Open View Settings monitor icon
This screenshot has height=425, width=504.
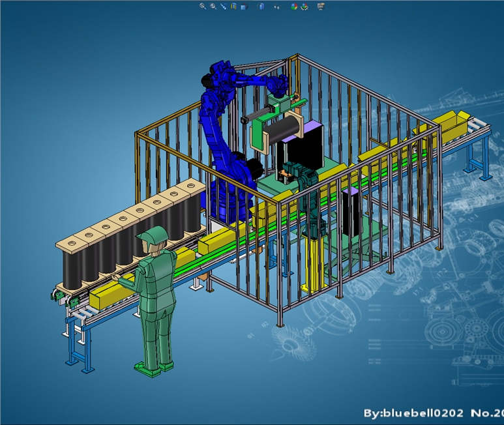[321, 7]
